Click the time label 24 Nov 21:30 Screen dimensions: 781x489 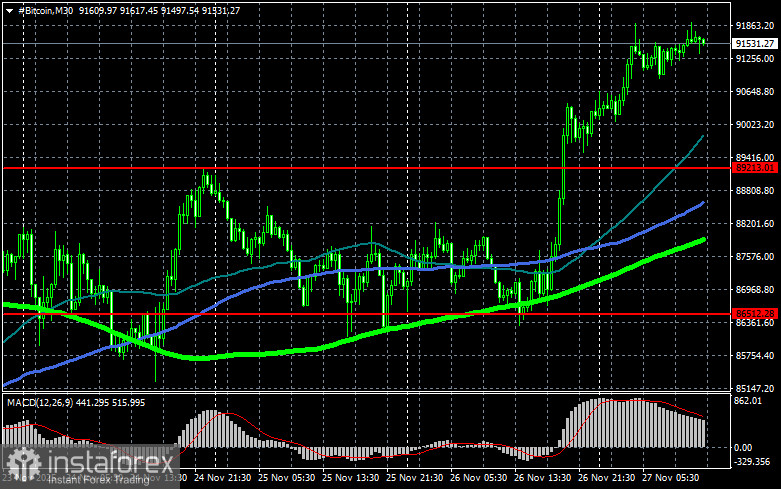point(222,478)
